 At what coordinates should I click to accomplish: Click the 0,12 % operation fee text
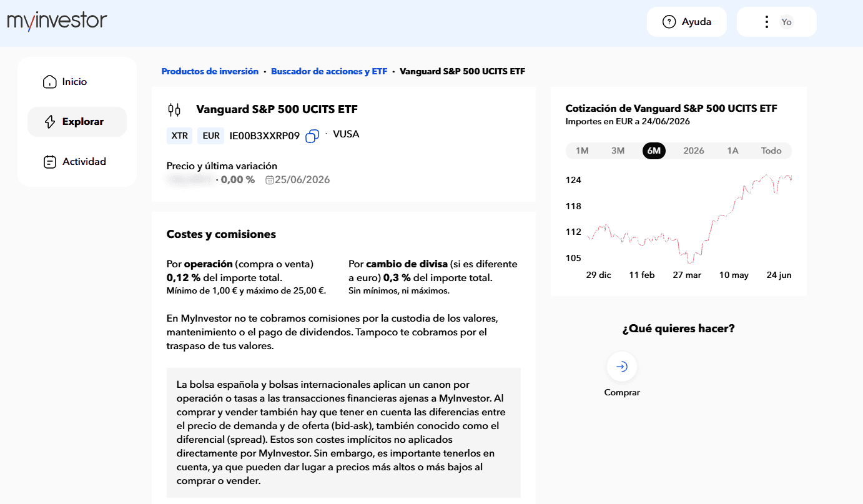(182, 278)
